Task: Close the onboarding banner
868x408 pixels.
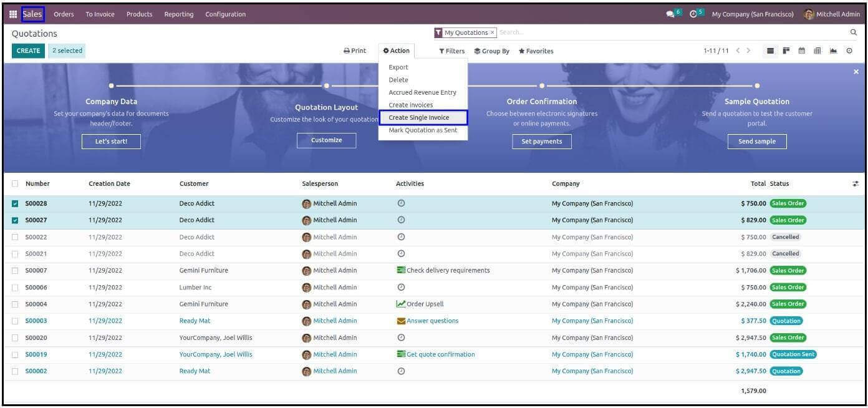Action: (856, 72)
